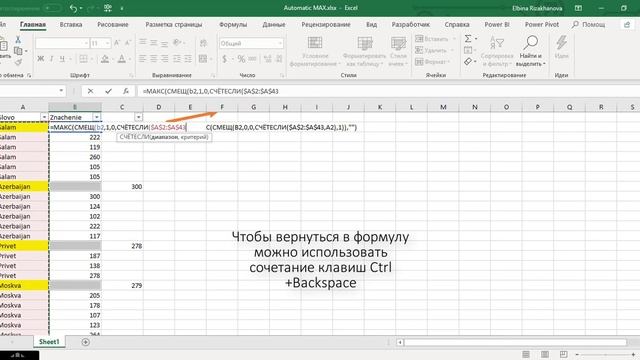Click the Merge and Center icon
This screenshot has height=360, width=640.
(x=203, y=59)
